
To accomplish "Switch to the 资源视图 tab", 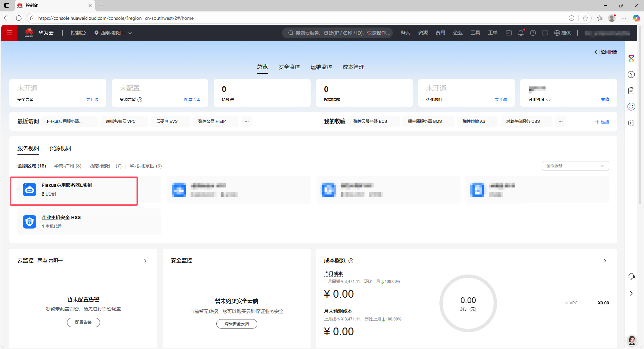I will click(60, 148).
